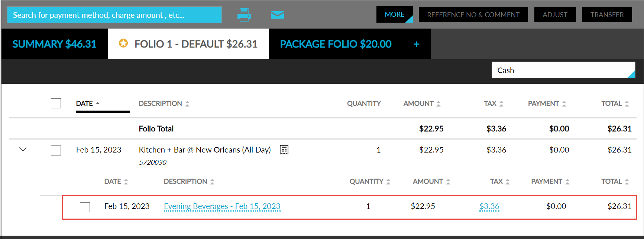Click the payment method search field
The height and width of the screenshot is (239, 644).
114,15
